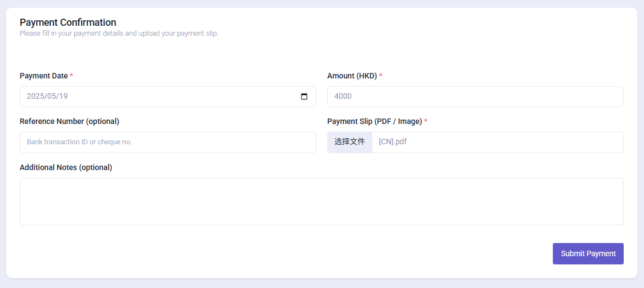Click the Payment Confirmation heading
Screen dimensions: 644x288
click(68, 22)
